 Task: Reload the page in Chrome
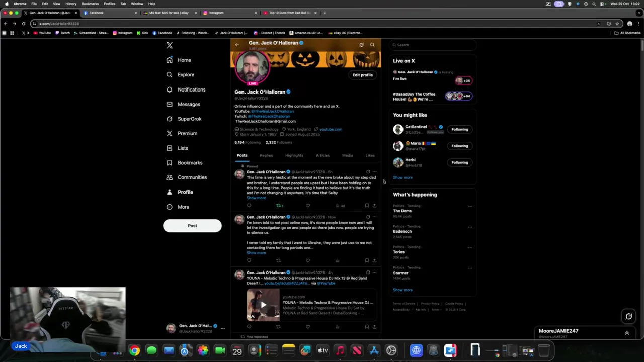pos(23,24)
